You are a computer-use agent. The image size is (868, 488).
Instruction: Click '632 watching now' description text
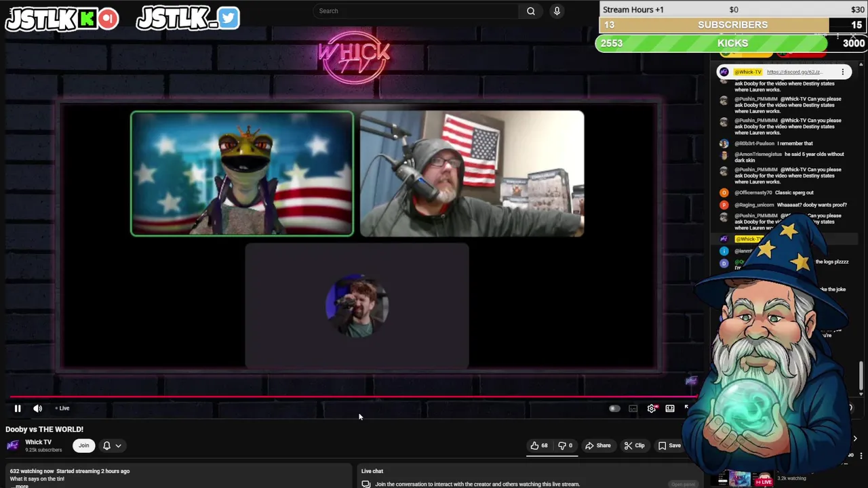(32, 471)
